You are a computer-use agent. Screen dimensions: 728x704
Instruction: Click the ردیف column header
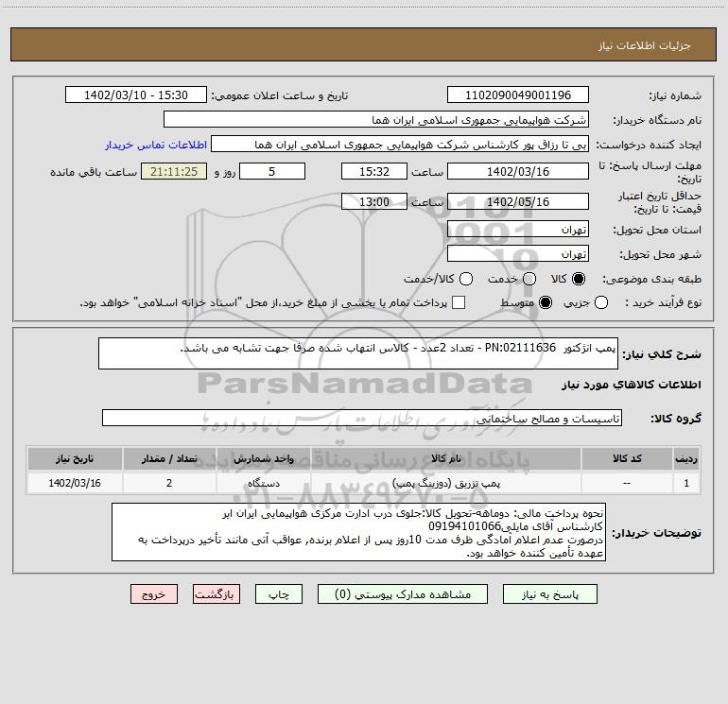[x=686, y=458]
